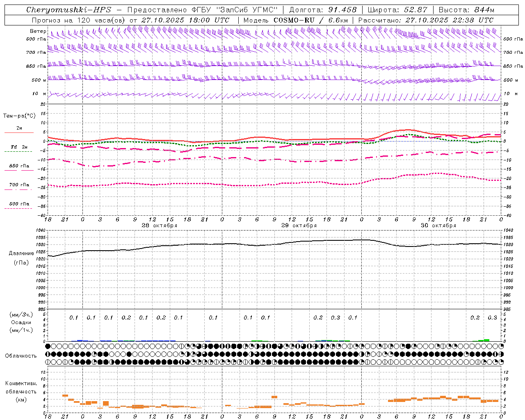
Task: Click the Тем-ра(°C) temperature panel label
Action: click(x=19, y=116)
